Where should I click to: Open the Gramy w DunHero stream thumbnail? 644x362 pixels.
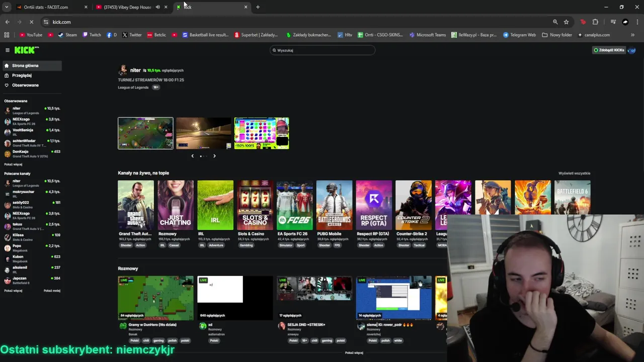click(x=155, y=298)
